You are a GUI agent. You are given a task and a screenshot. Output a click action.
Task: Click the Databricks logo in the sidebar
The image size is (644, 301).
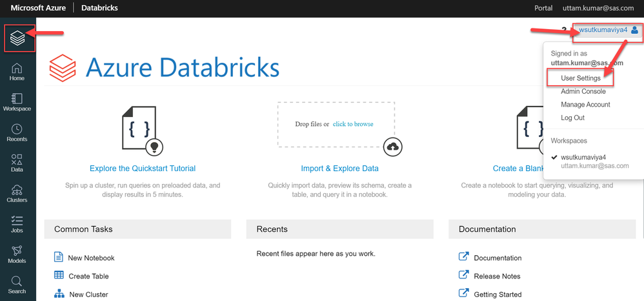17,39
